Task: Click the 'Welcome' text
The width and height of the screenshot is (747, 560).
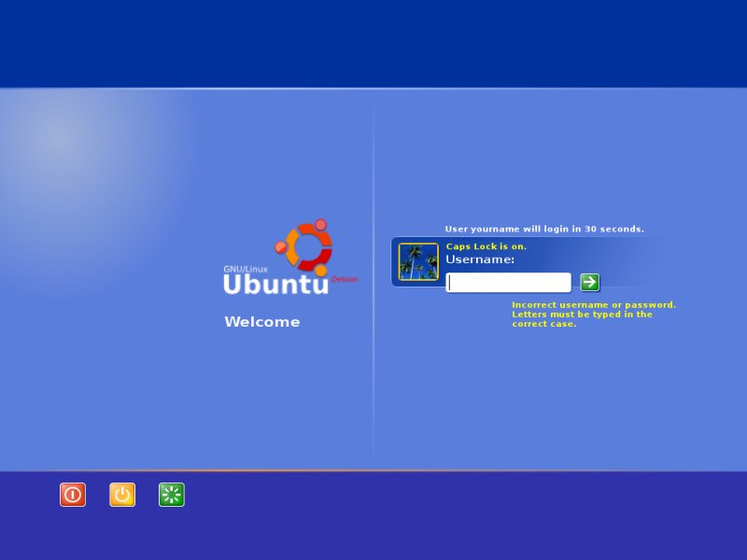Action: (262, 322)
